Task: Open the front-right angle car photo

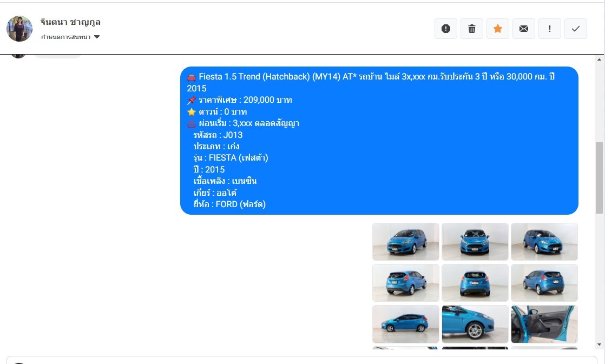Action: 544,242
